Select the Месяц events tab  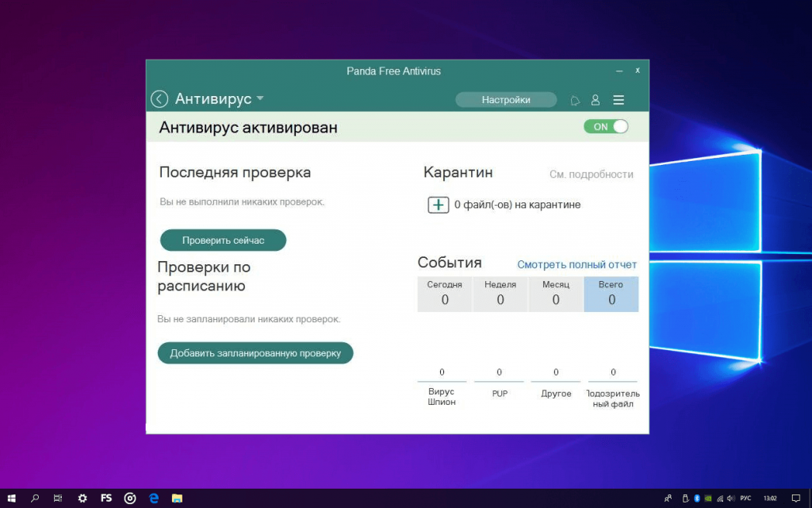(556, 294)
